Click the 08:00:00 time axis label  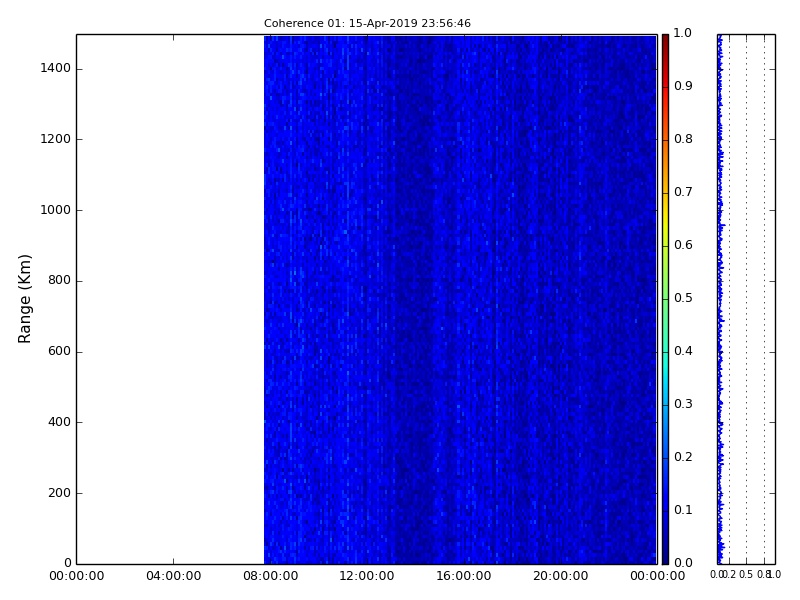(270, 576)
